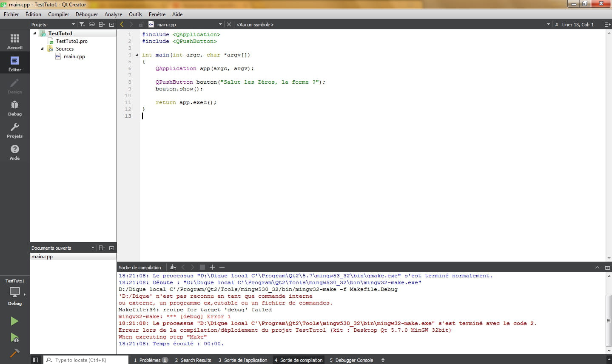Go to next item in compile output
This screenshot has width=612, height=364.
click(192, 267)
